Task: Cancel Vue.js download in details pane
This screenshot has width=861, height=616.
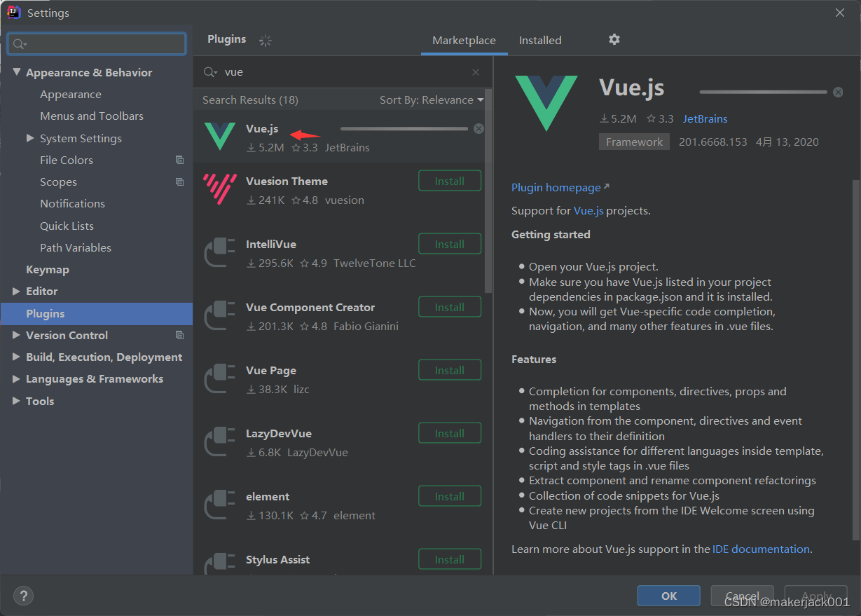Action: tap(838, 92)
